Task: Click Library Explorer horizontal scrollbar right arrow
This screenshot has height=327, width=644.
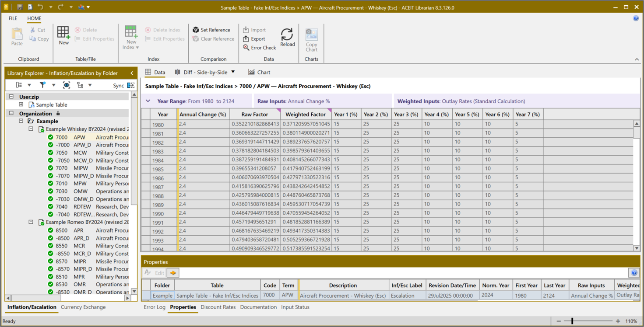Action: pos(127,298)
